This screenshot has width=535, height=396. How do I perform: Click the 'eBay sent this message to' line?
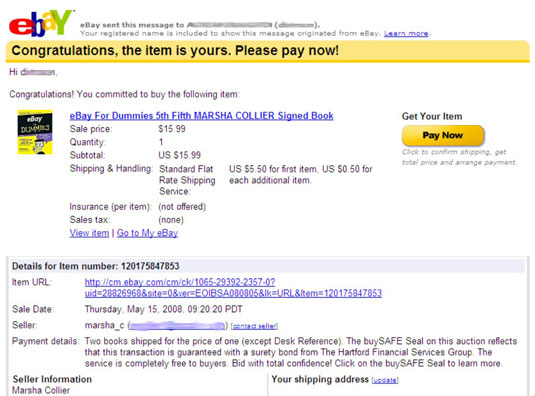click(200, 25)
